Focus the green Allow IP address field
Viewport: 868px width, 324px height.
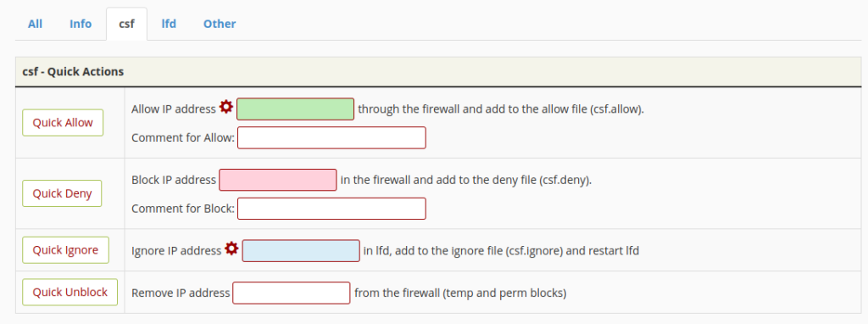295,109
